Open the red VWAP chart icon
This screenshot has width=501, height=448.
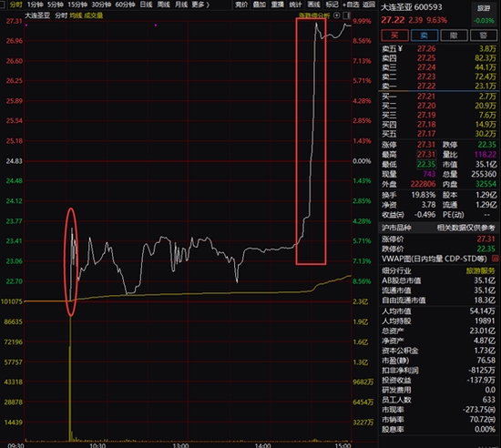click(x=496, y=259)
